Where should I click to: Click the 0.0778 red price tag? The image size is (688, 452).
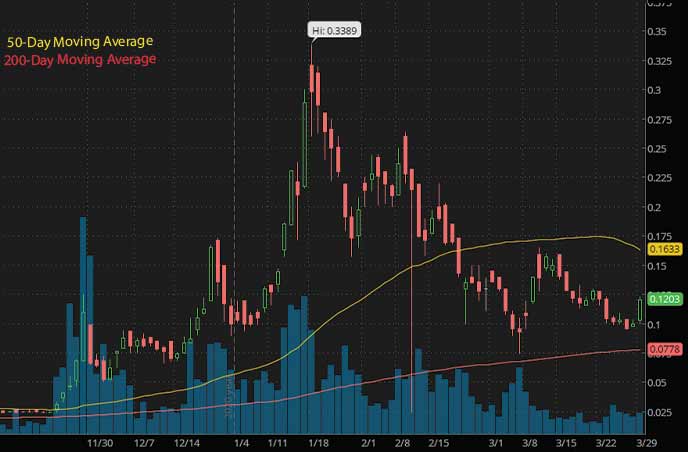tap(665, 349)
